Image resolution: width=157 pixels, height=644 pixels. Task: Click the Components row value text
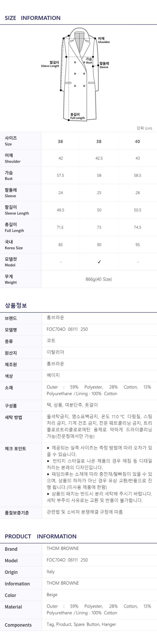point(81,624)
